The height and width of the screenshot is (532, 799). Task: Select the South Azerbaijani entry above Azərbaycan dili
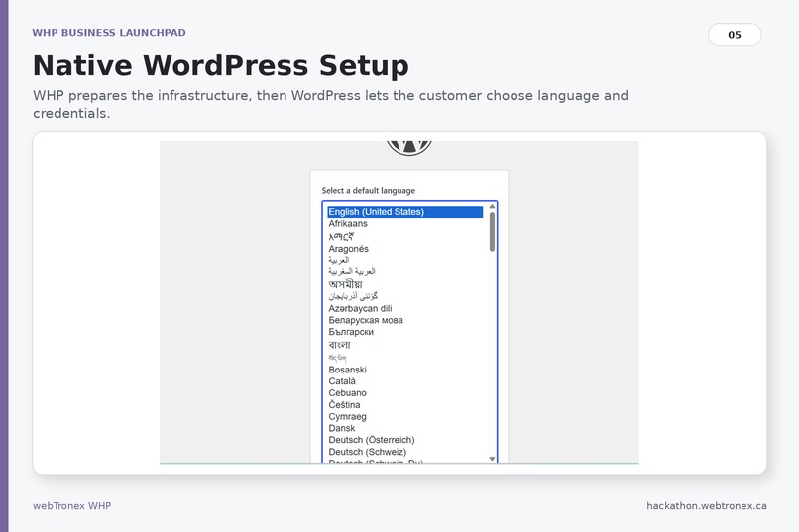click(353, 296)
